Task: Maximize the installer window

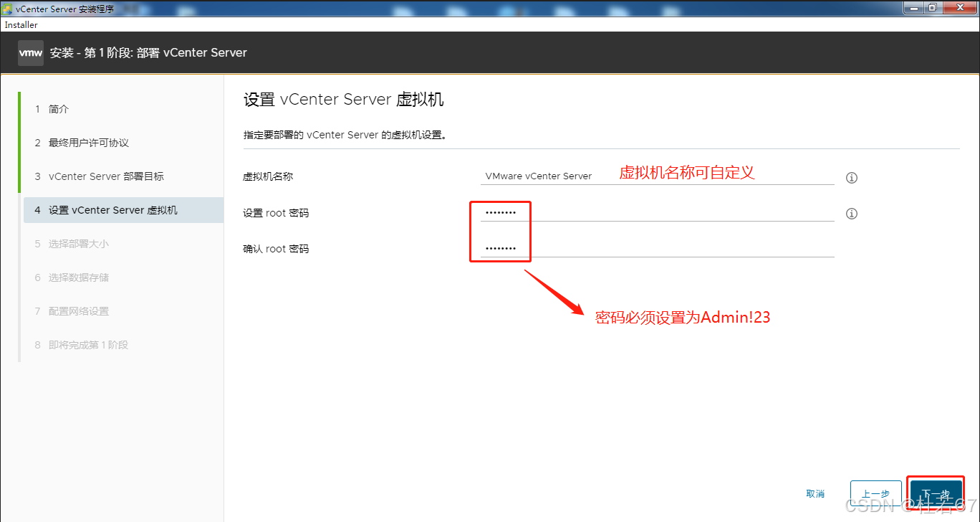Action: pos(933,7)
